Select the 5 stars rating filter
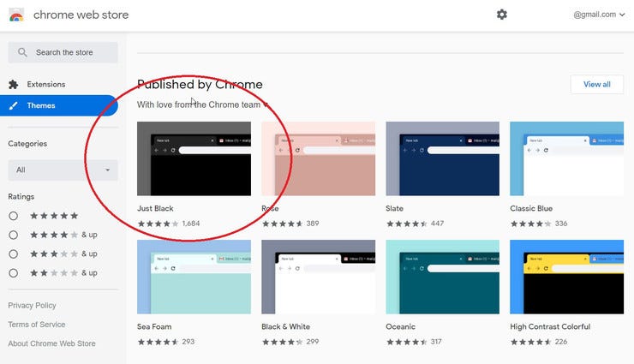The image size is (634, 364). click(14, 216)
